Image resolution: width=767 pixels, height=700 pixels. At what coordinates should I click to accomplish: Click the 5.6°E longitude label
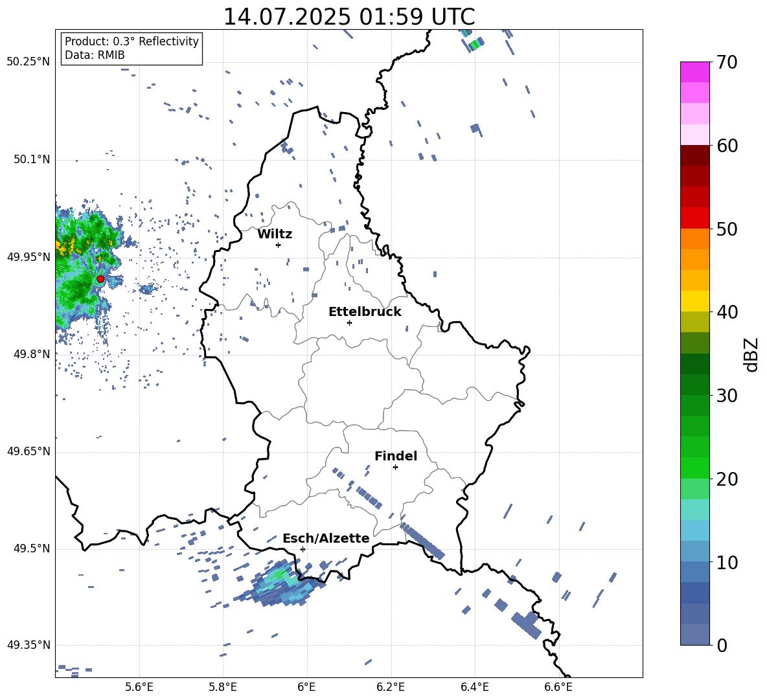click(139, 687)
